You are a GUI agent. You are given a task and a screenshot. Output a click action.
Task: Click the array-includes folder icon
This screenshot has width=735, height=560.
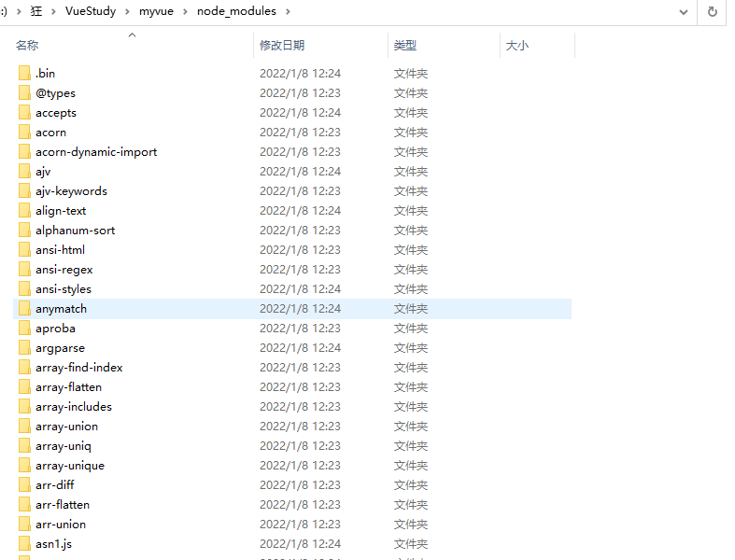pyautogui.click(x=25, y=406)
